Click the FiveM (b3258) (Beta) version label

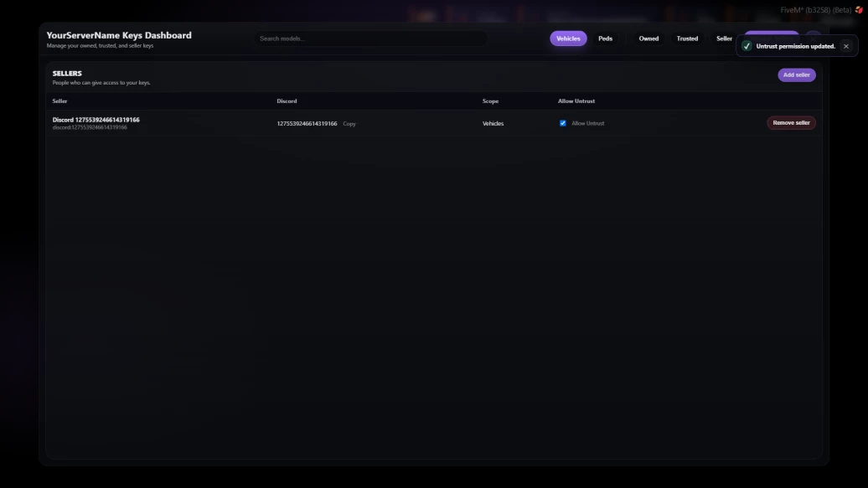816,10
